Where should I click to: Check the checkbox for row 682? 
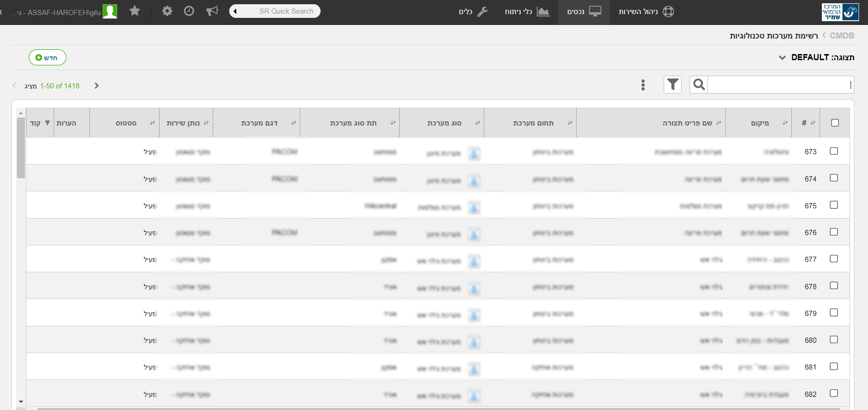click(x=834, y=393)
